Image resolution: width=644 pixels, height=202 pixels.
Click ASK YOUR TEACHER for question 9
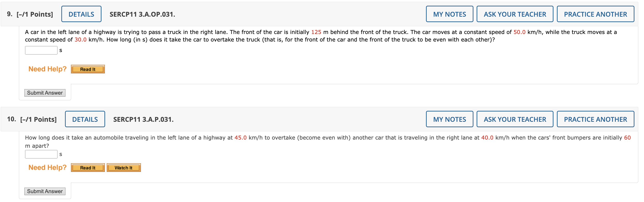pos(515,14)
